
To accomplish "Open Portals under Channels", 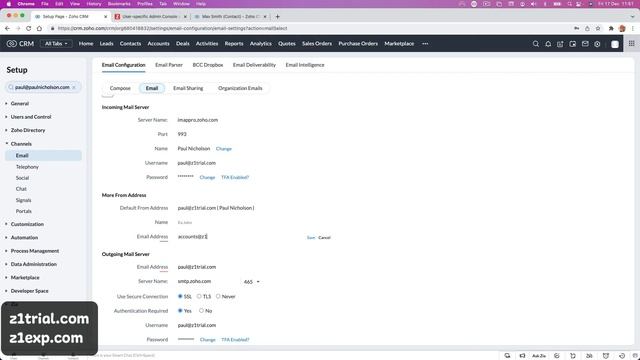I will 24,211.
